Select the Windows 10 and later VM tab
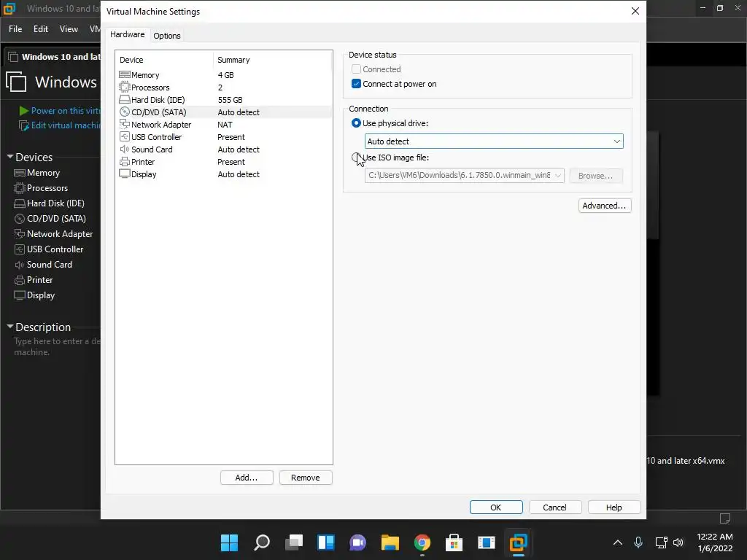The height and width of the screenshot is (560, 747). click(53, 57)
